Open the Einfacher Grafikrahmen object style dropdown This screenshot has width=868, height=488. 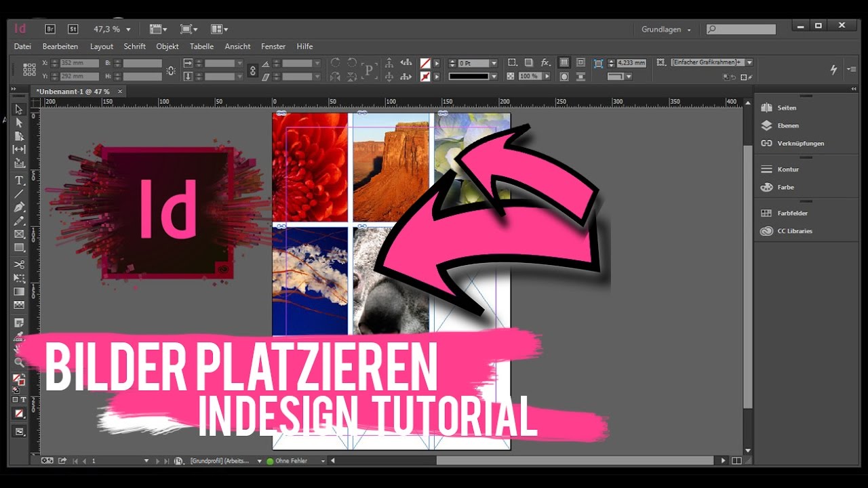pyautogui.click(x=749, y=62)
